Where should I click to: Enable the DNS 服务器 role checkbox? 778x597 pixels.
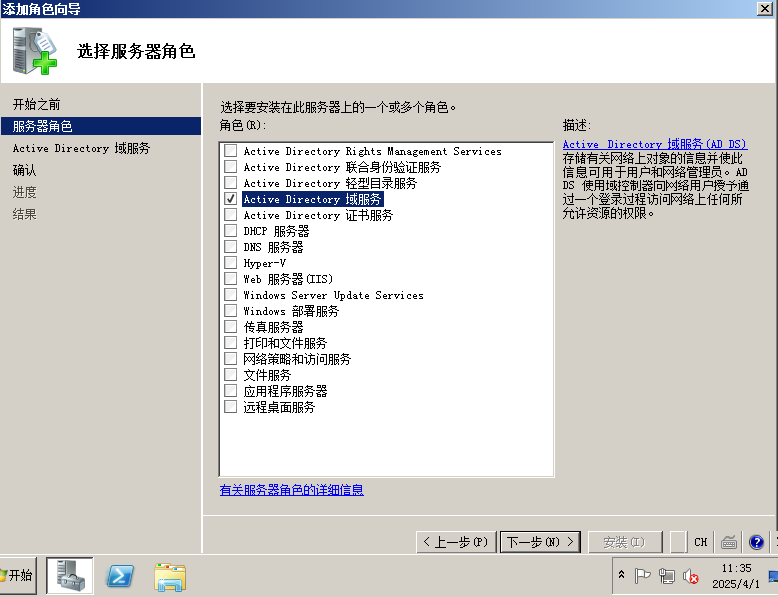[x=230, y=247]
